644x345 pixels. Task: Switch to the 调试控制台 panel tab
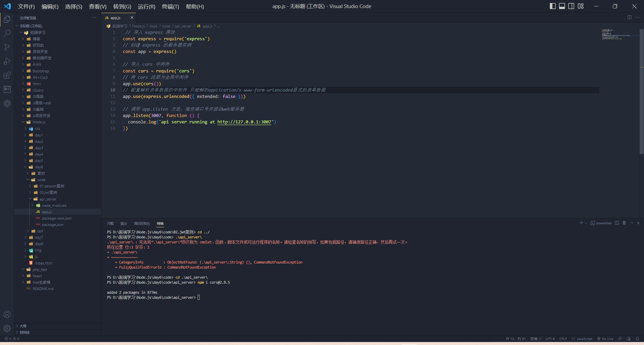(x=142, y=223)
